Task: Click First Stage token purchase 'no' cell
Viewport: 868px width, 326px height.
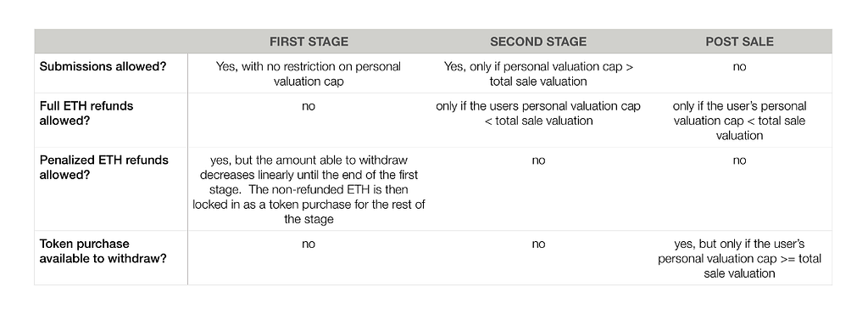Action: (309, 244)
